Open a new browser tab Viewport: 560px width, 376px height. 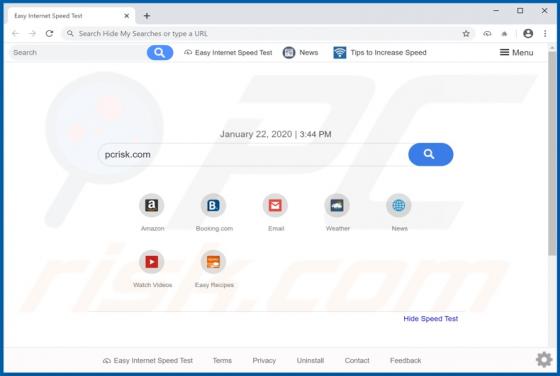point(147,16)
